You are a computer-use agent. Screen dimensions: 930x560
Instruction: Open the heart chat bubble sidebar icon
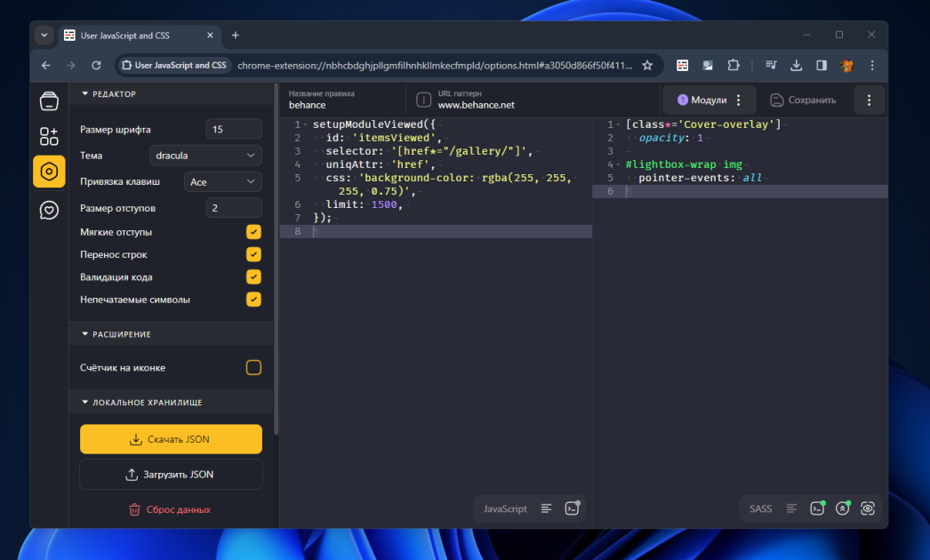pyautogui.click(x=49, y=210)
